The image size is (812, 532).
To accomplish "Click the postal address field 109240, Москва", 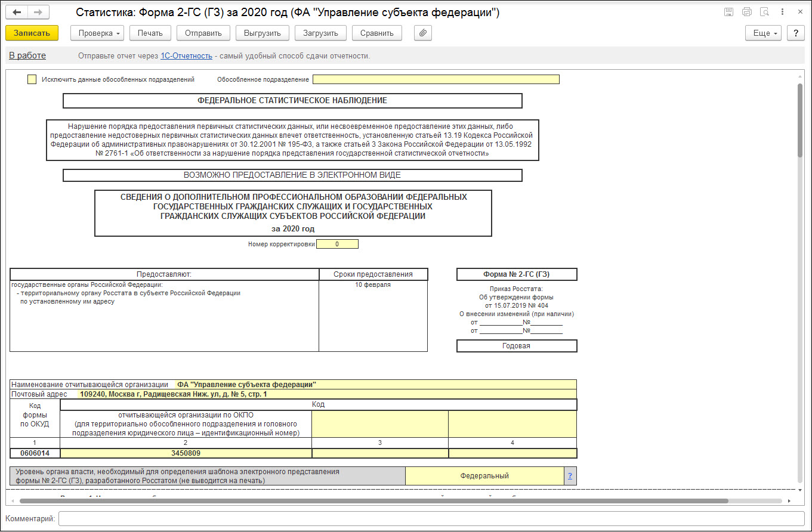I will [327, 394].
